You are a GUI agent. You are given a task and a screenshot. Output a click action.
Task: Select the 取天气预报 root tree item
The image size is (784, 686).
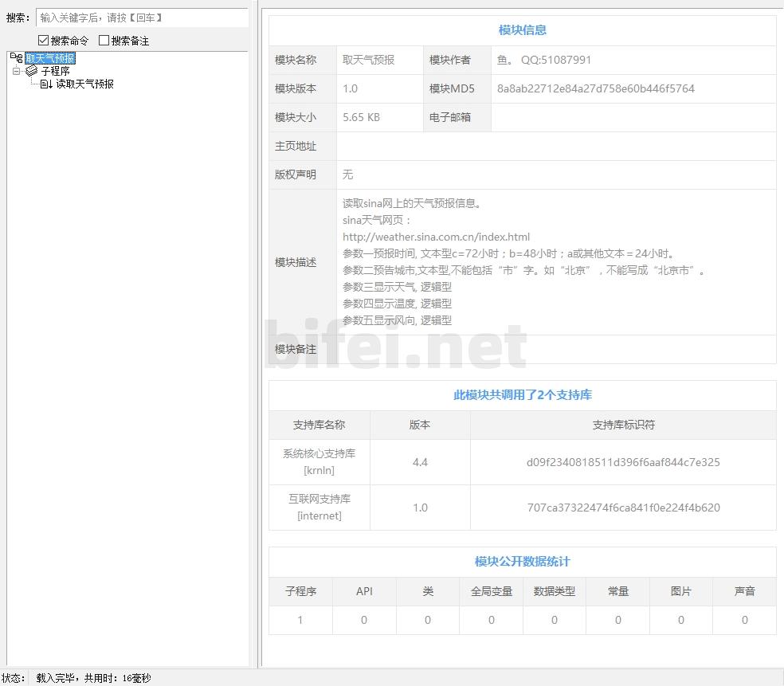tap(50, 58)
